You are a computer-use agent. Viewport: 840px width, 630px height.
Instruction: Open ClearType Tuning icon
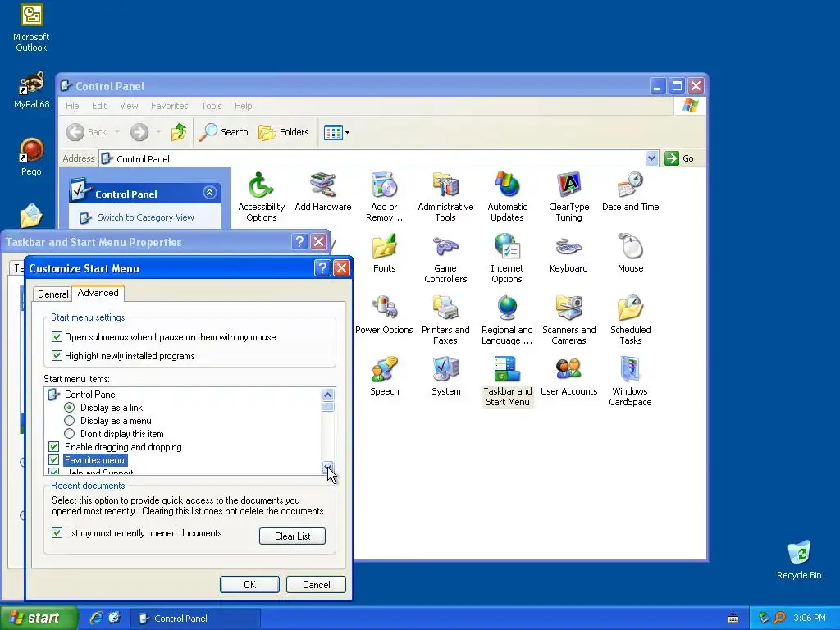click(x=568, y=196)
